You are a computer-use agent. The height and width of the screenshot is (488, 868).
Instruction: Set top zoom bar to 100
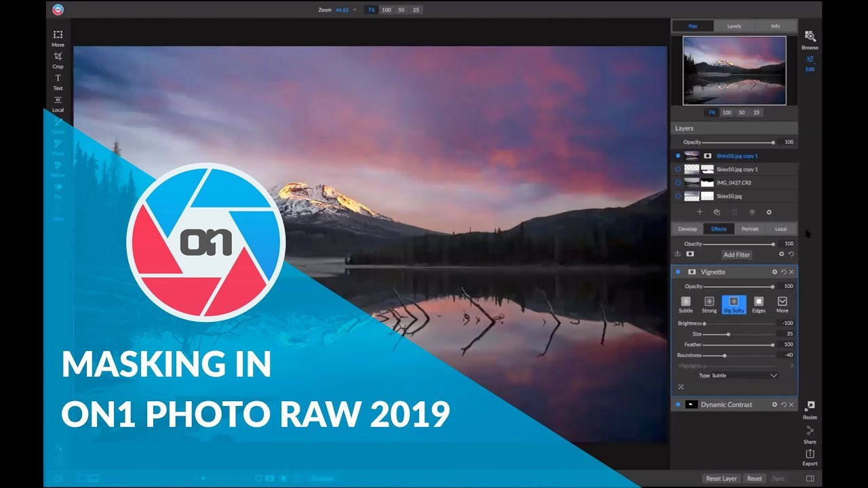pos(386,10)
